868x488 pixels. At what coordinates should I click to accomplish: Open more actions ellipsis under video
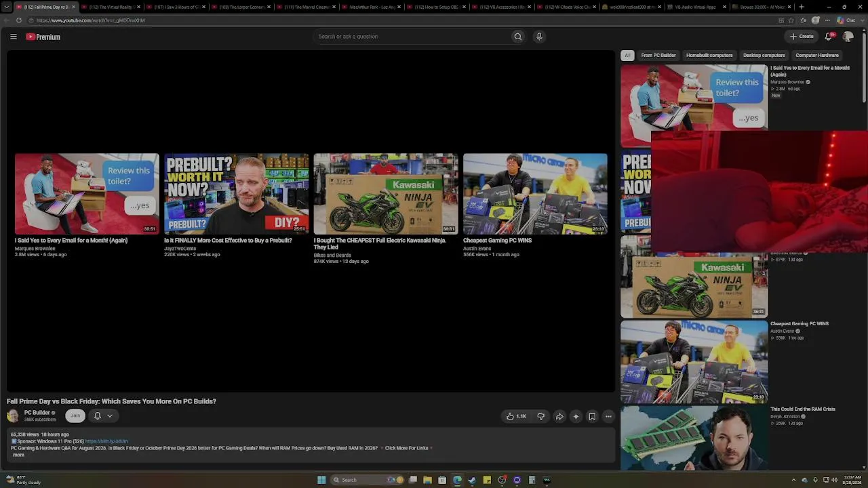608,416
